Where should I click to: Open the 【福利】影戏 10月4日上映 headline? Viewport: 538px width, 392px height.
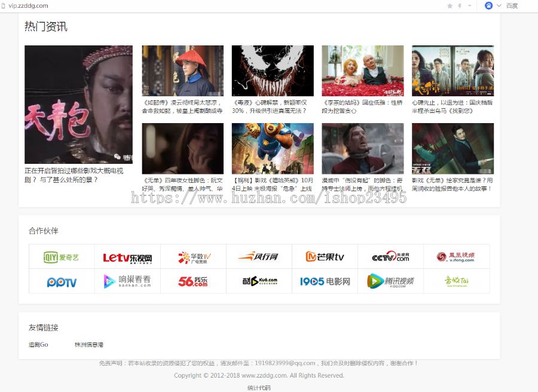[273, 185]
